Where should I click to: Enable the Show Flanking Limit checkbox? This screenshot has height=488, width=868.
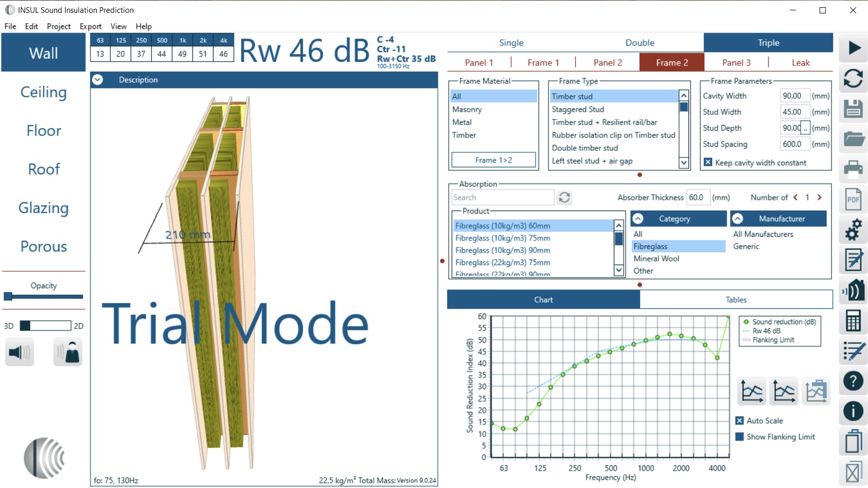click(x=739, y=437)
